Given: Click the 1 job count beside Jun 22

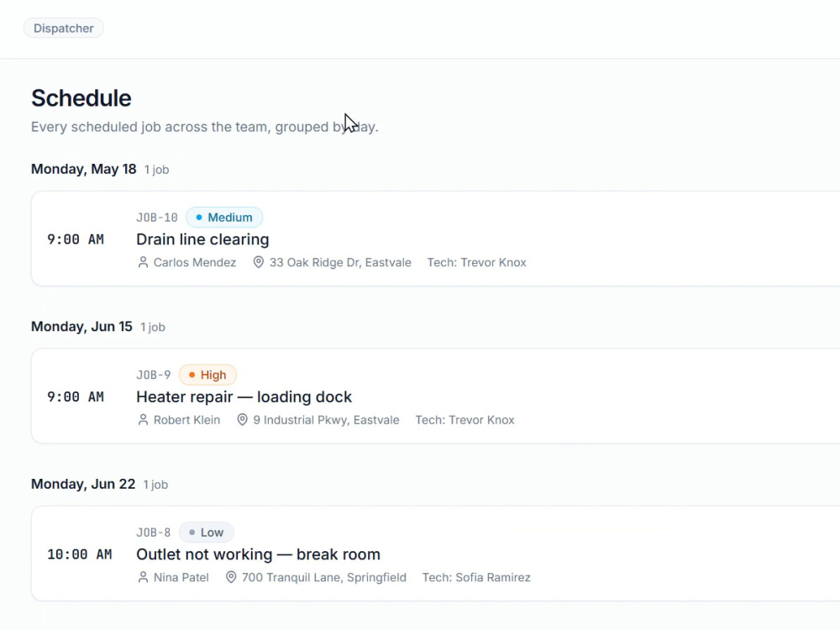Looking at the screenshot, I should (155, 485).
